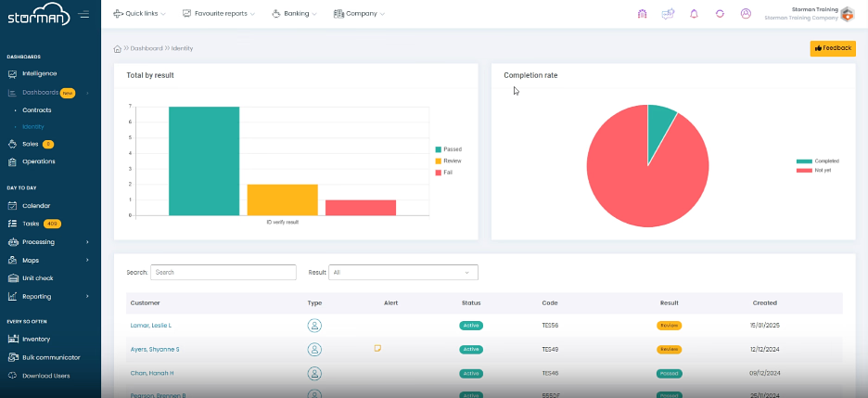Image resolution: width=868 pixels, height=398 pixels.
Task: Open the Result filter dropdown
Action: pyautogui.click(x=403, y=273)
